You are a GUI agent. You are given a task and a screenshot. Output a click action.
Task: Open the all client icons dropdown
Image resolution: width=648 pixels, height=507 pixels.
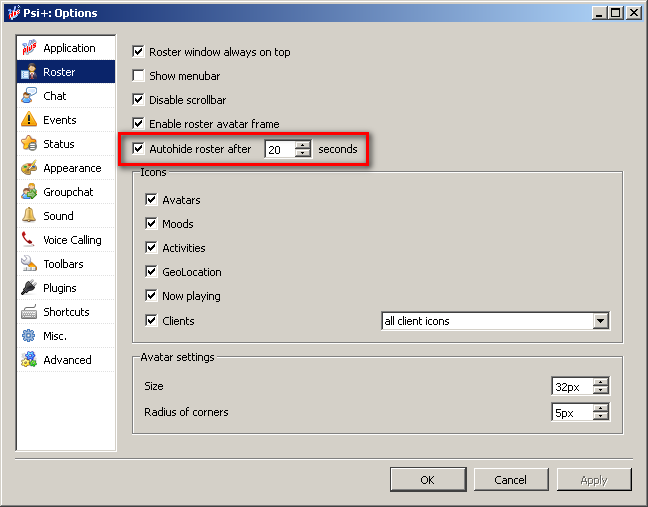[600, 321]
